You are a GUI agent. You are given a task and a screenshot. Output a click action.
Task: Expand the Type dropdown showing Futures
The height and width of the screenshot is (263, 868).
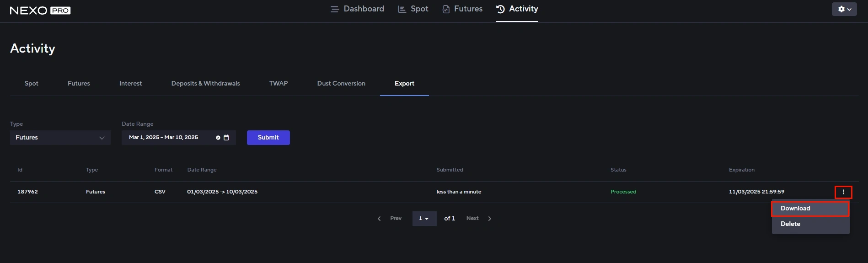coord(60,138)
